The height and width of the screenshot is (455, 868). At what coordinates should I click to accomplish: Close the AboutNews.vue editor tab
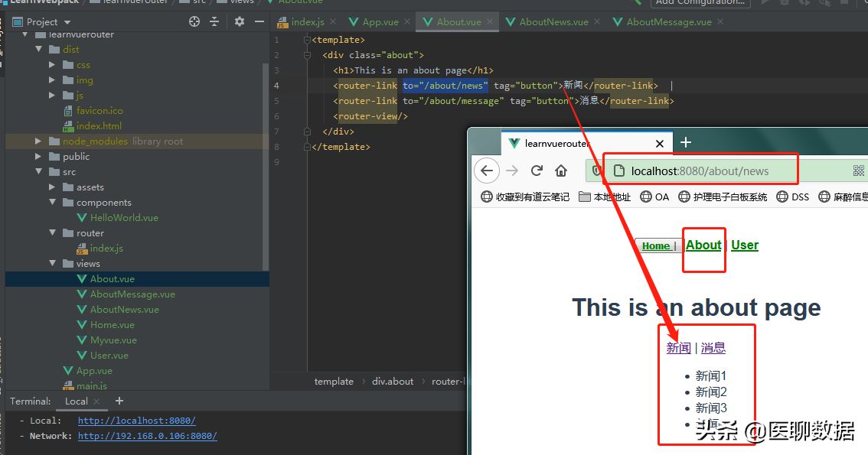click(x=597, y=21)
